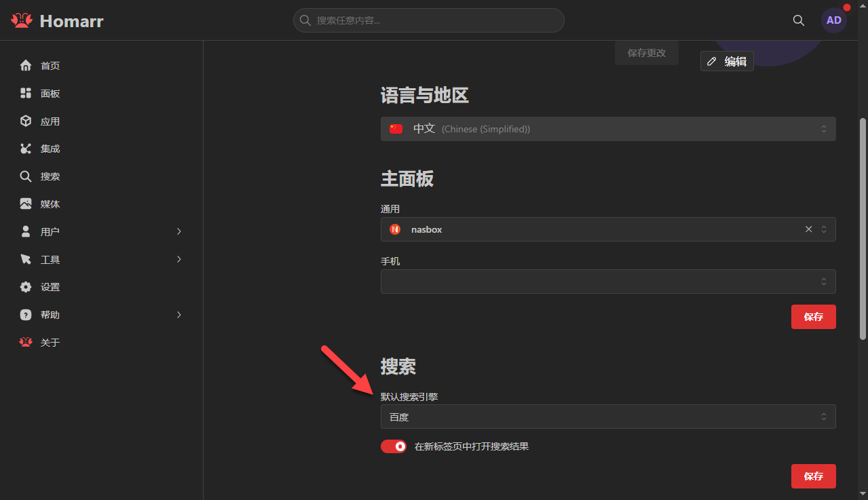Open the 应用 apps icon
This screenshot has height=500, width=868.
coord(26,121)
